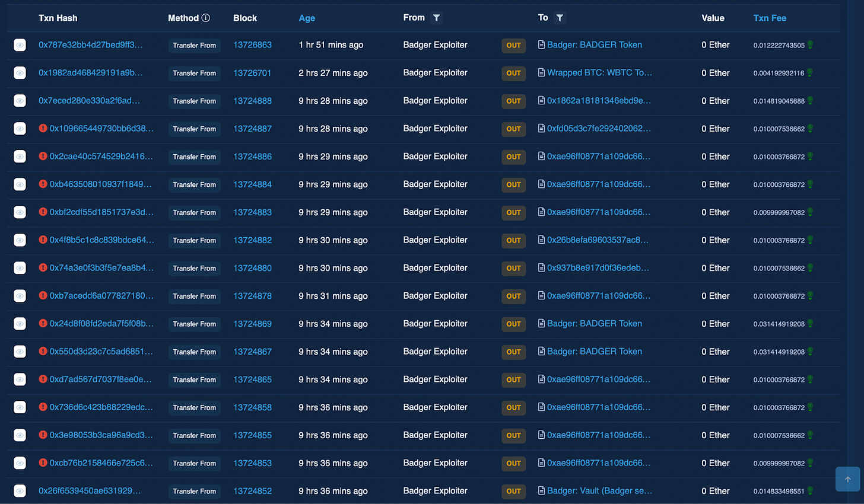Click the Txn Hash column header
The width and height of the screenshot is (864, 504).
tap(58, 18)
